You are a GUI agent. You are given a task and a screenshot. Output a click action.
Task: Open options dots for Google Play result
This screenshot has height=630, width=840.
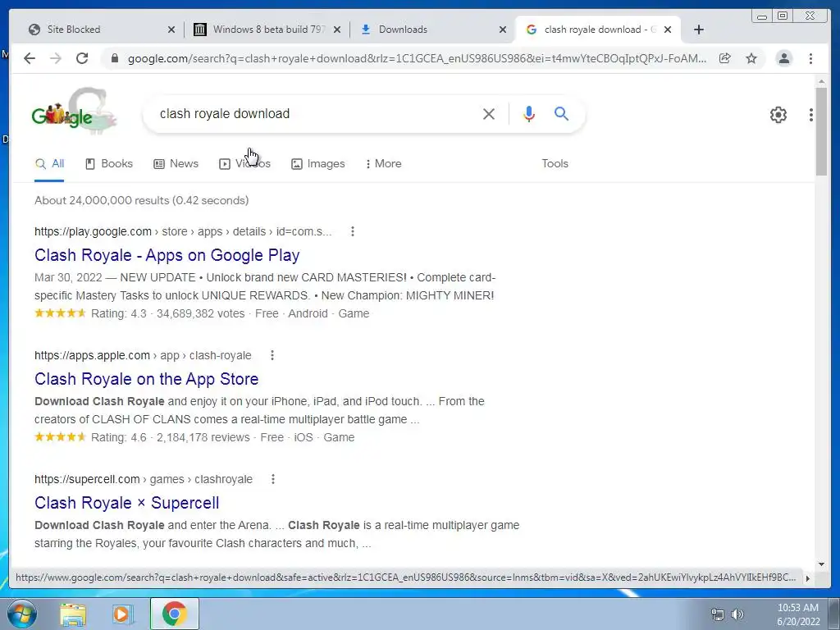coord(353,231)
